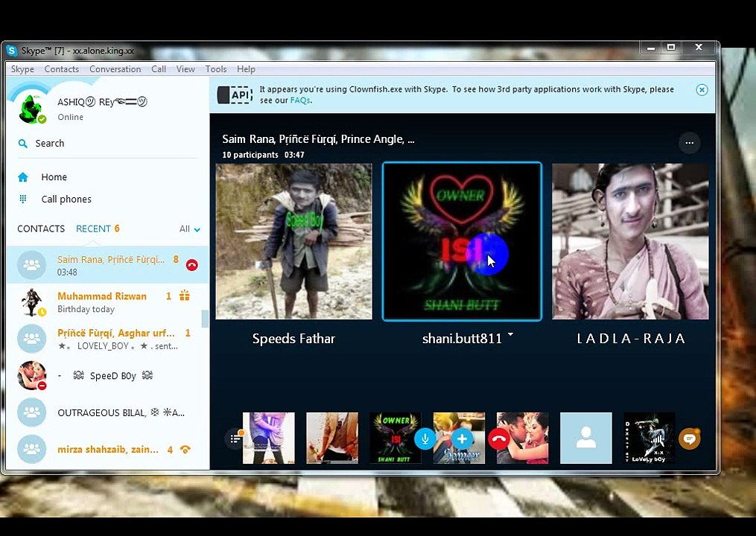Viewport: 756px width, 536px height.
Task: Change the Online status text
Action: coord(71,117)
